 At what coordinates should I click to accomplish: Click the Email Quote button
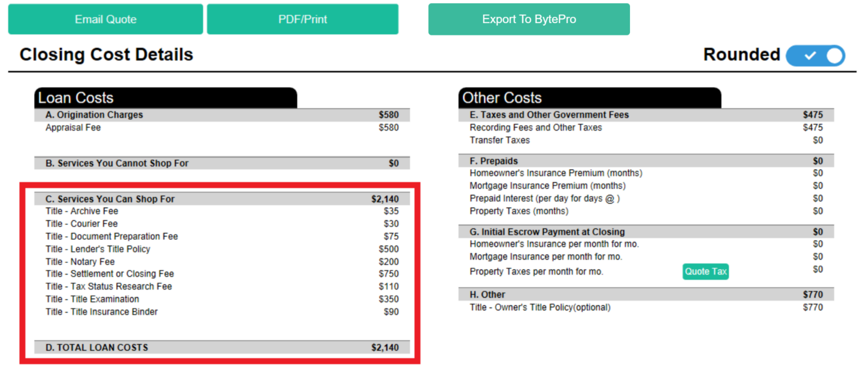pyautogui.click(x=105, y=19)
